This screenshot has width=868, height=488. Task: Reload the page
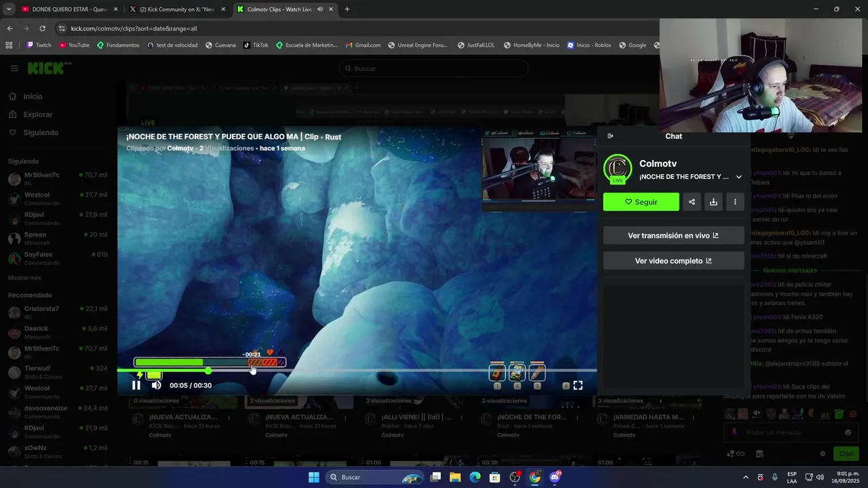pos(42,28)
